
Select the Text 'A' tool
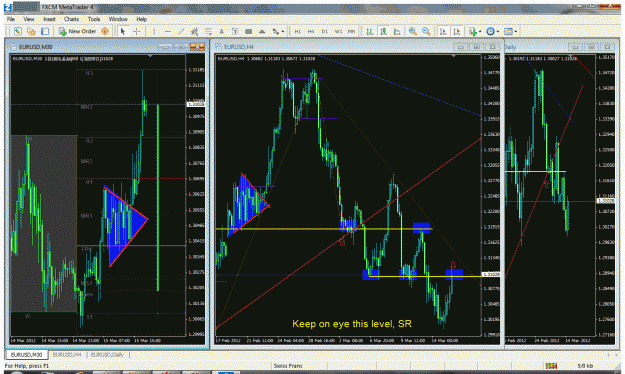[222, 31]
